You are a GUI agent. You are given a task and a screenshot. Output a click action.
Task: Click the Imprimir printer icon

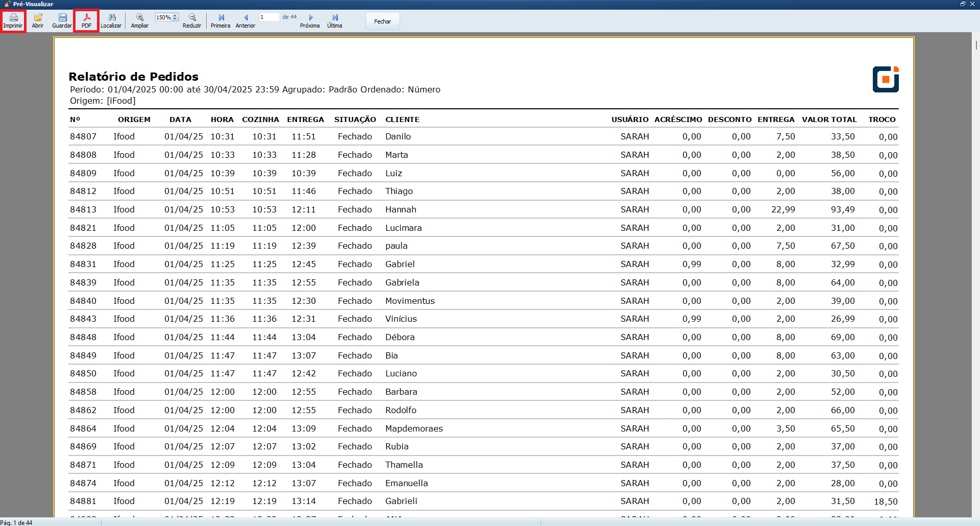coord(13,20)
